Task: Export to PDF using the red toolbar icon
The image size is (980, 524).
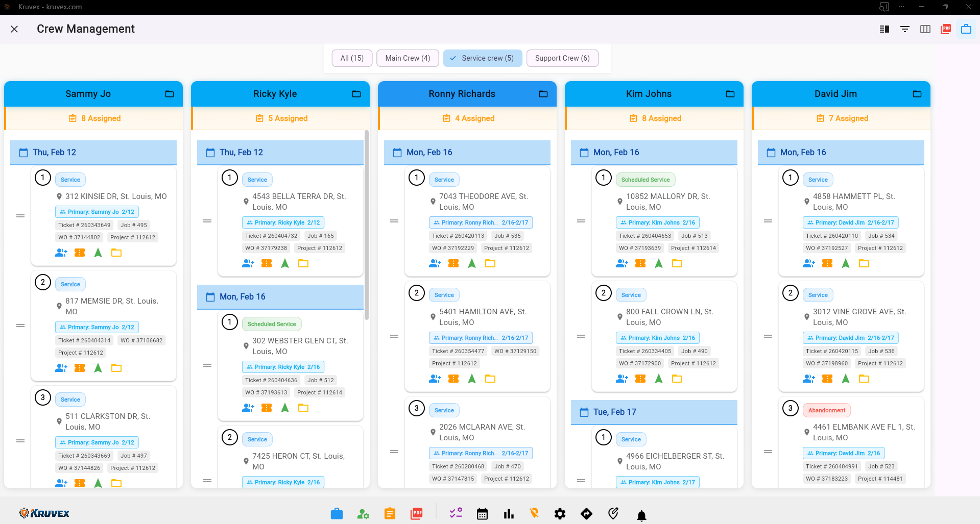Action: (x=945, y=29)
